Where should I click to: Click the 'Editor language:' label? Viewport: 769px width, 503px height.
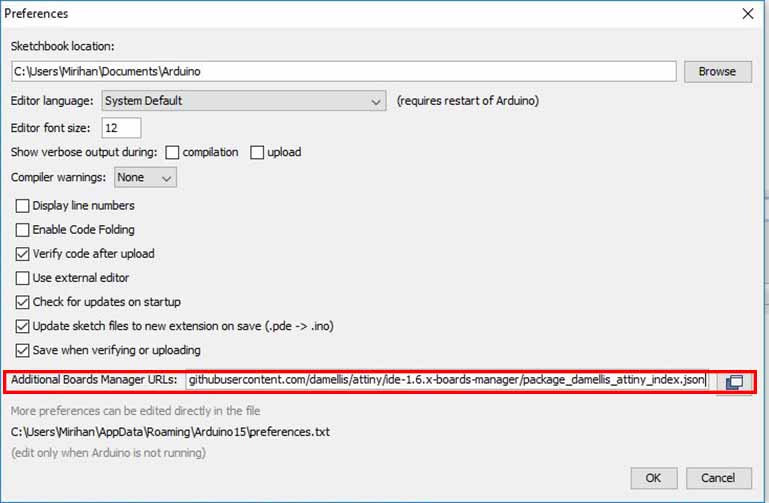tap(52, 101)
